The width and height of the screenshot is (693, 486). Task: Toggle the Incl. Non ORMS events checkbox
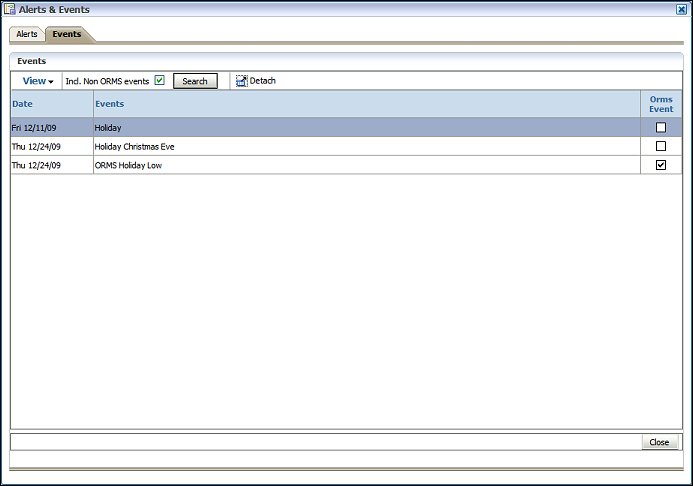(159, 80)
